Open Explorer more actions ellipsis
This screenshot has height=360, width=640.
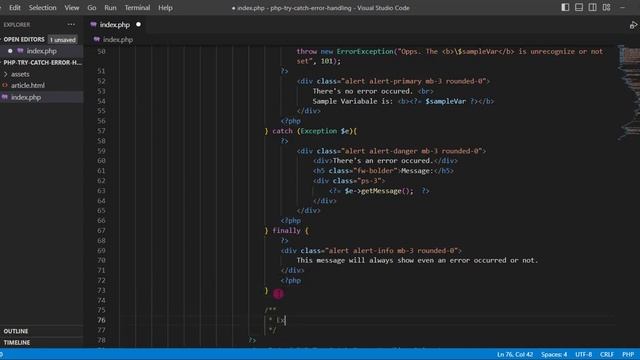coord(71,24)
